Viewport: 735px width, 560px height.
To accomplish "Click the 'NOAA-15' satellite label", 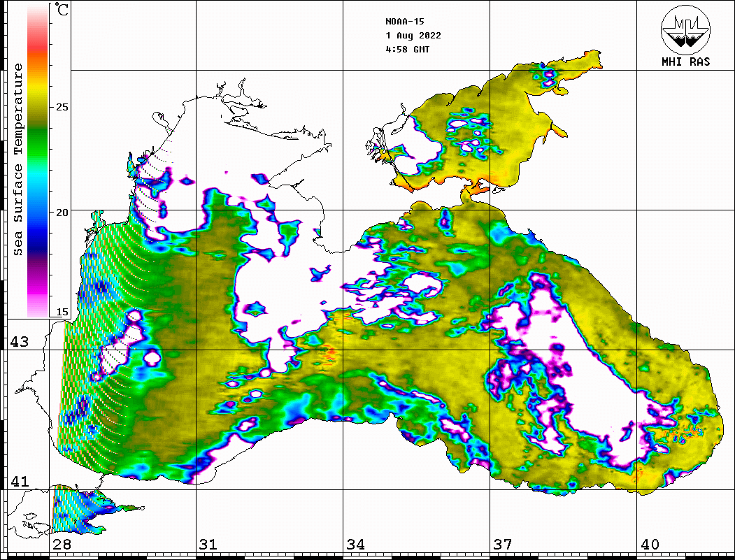I will point(404,22).
